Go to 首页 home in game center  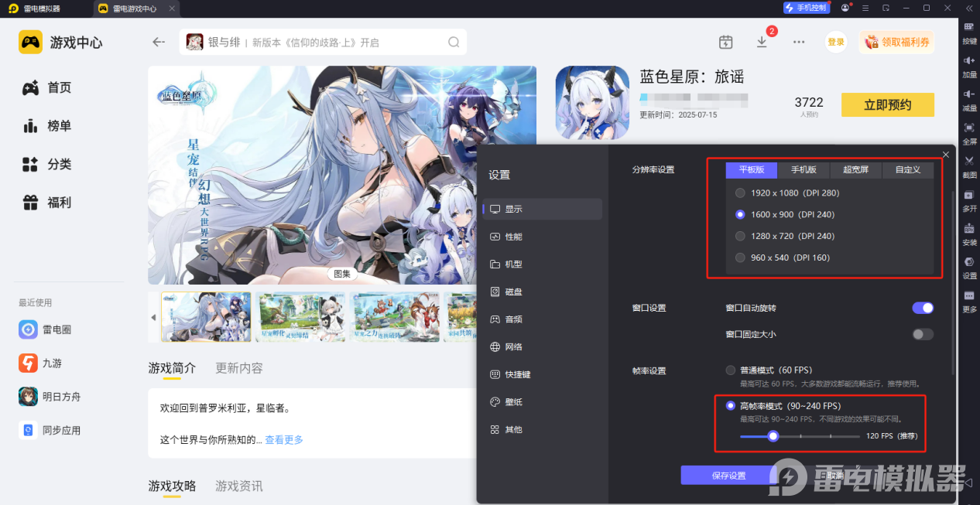click(46, 87)
